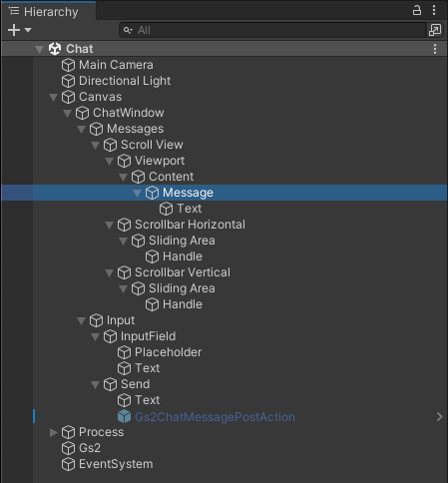
Task: Collapse the Scrollbar Vertical node
Action: click(109, 272)
